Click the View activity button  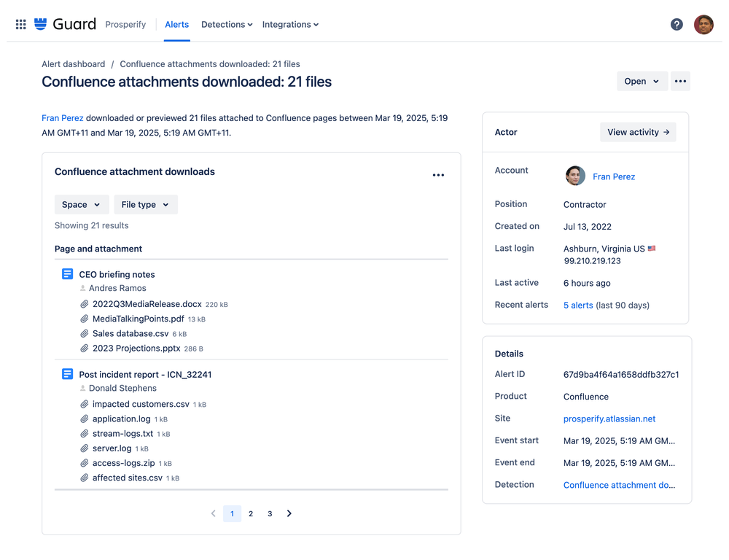click(638, 132)
